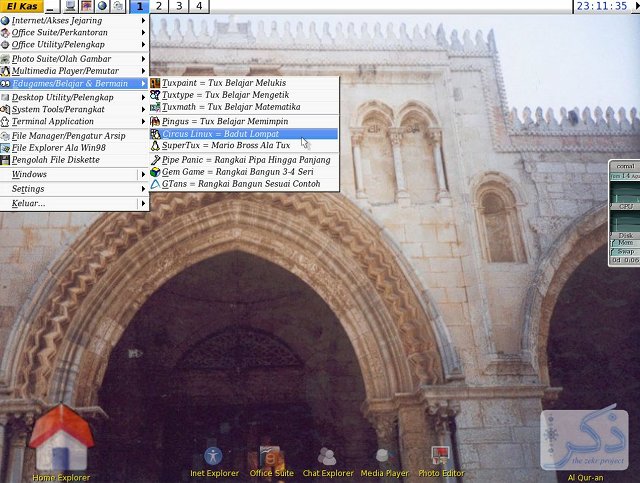Open the globe browser tray launcher
Screen dimensions: 640x483
102,6
